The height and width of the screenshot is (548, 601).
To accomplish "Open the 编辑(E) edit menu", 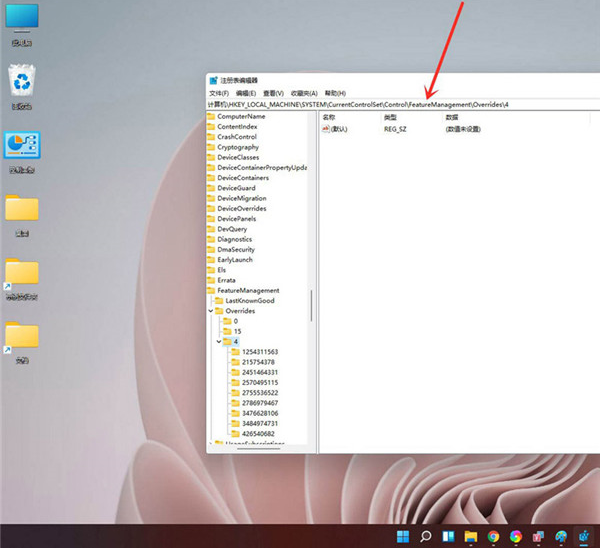I will coord(246,92).
